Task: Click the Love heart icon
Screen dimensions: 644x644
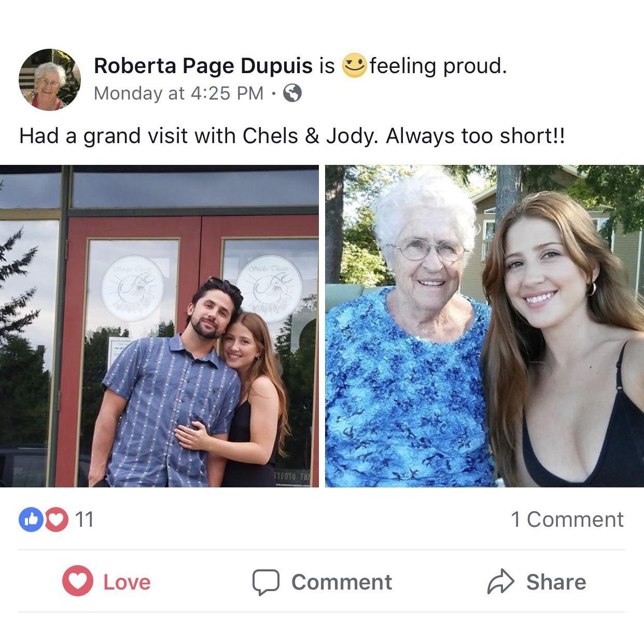Action: tap(78, 582)
